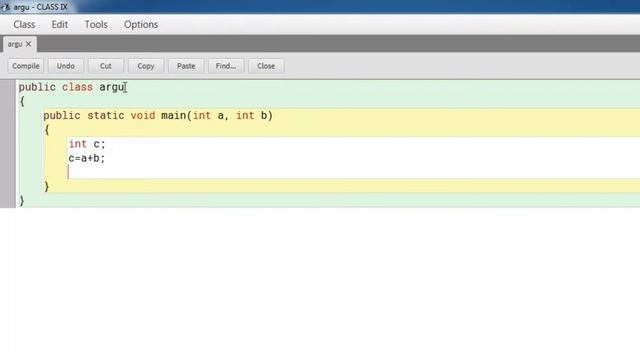Click the Find... button

pyautogui.click(x=226, y=66)
